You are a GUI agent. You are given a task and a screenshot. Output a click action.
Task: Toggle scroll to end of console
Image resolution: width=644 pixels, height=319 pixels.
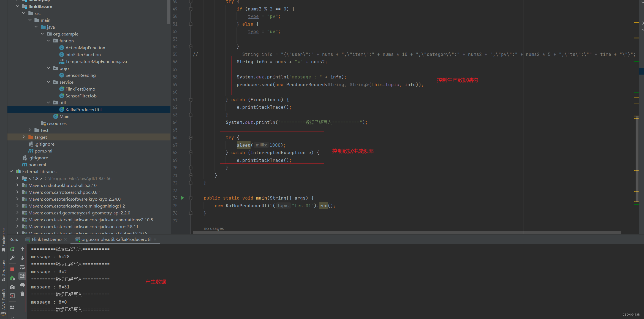(22, 276)
